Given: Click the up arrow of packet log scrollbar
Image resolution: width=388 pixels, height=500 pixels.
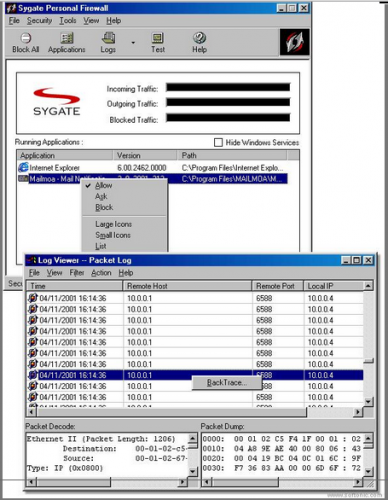Looking at the screenshot, I should pos(368,286).
